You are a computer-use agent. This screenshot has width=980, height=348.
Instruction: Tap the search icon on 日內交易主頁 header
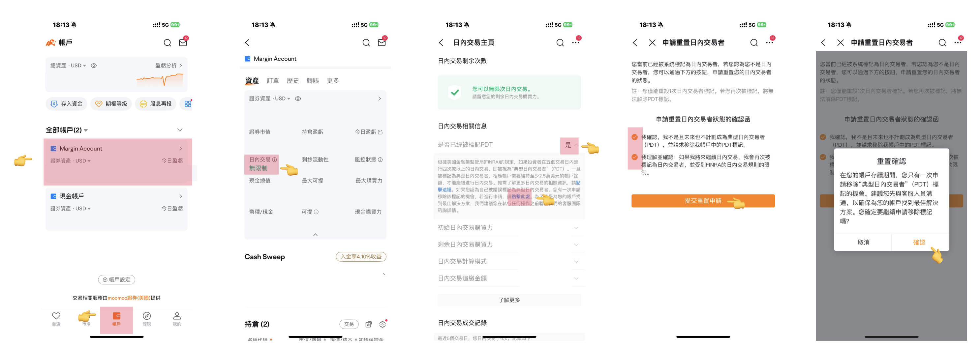click(560, 43)
